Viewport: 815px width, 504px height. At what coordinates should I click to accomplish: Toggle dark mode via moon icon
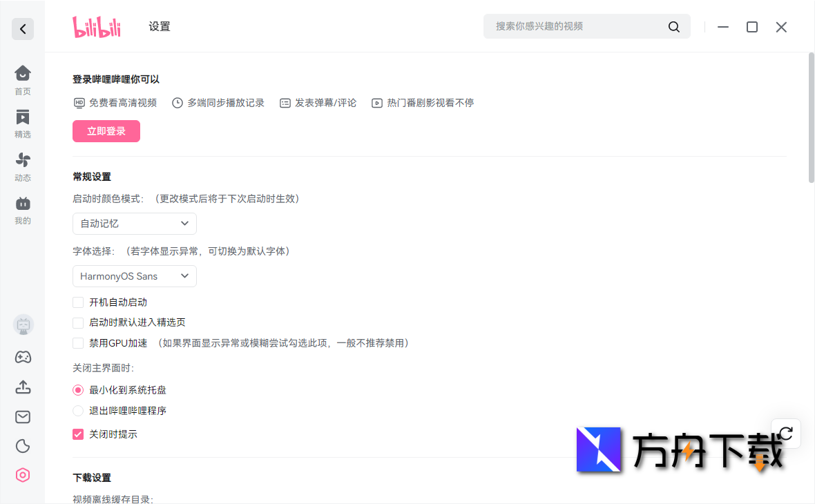coord(22,446)
